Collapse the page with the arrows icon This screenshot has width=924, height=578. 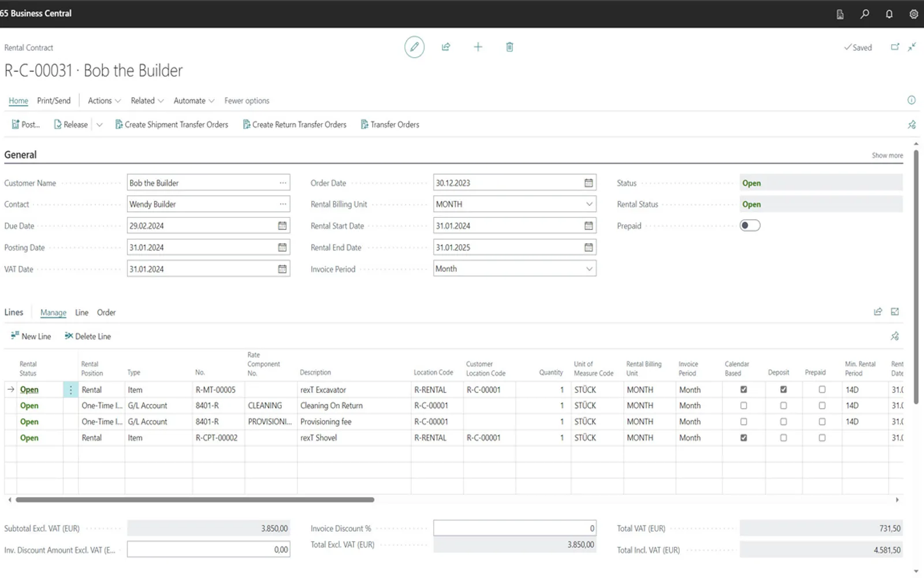click(x=912, y=47)
